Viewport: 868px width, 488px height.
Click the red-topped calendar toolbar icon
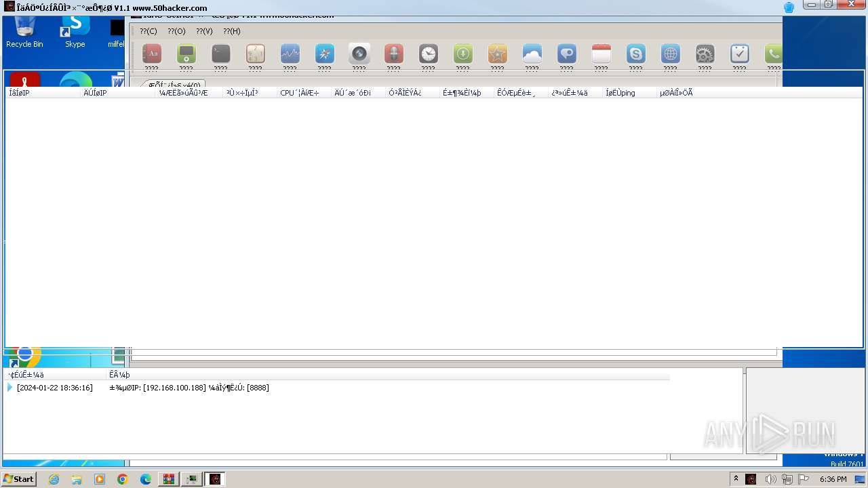pos(601,54)
